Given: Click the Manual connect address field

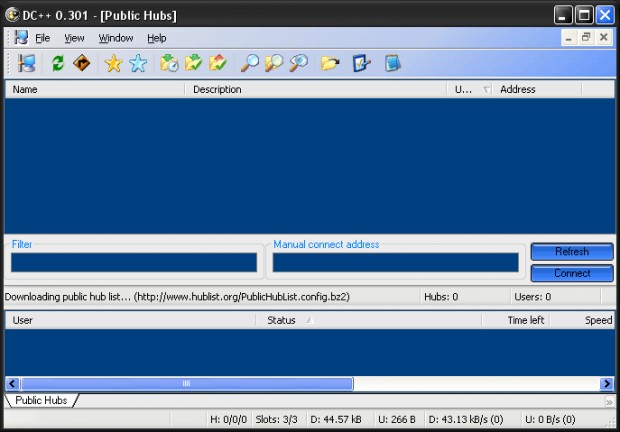Looking at the screenshot, I should coord(395,262).
